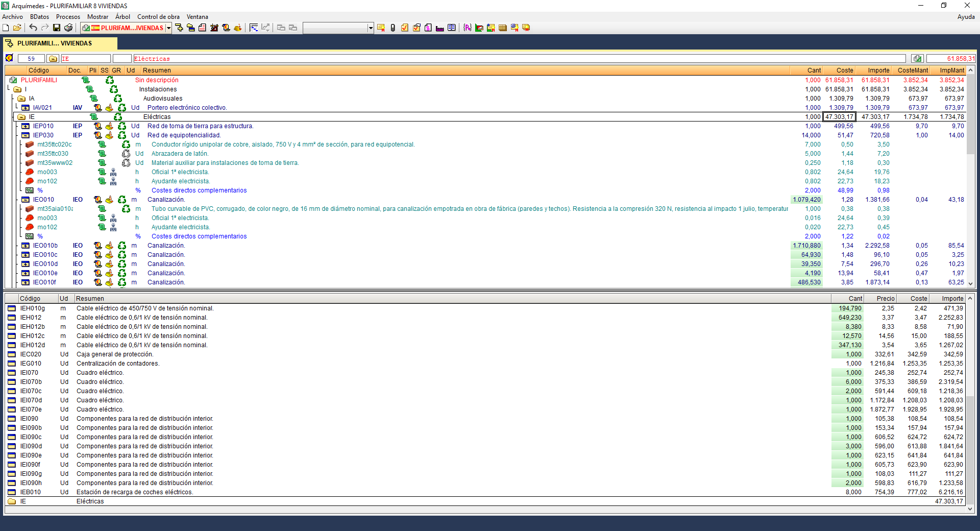Save the budget with the floppy icon

tap(57, 28)
